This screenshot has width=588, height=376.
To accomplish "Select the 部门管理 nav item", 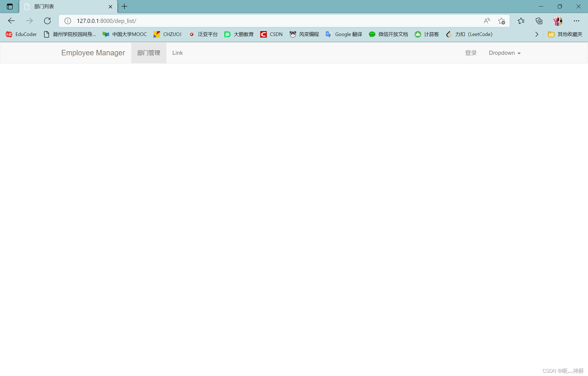I will (x=149, y=53).
